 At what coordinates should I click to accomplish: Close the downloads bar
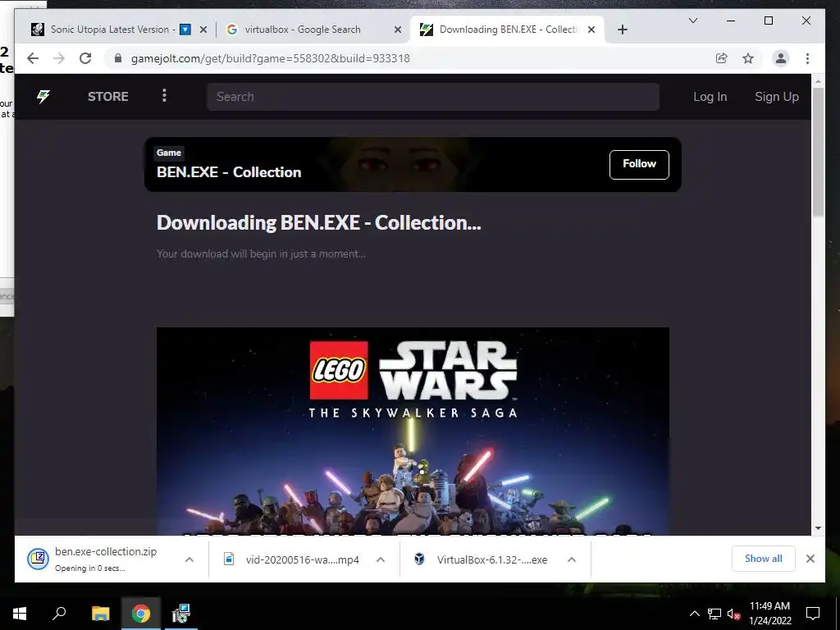point(810,559)
